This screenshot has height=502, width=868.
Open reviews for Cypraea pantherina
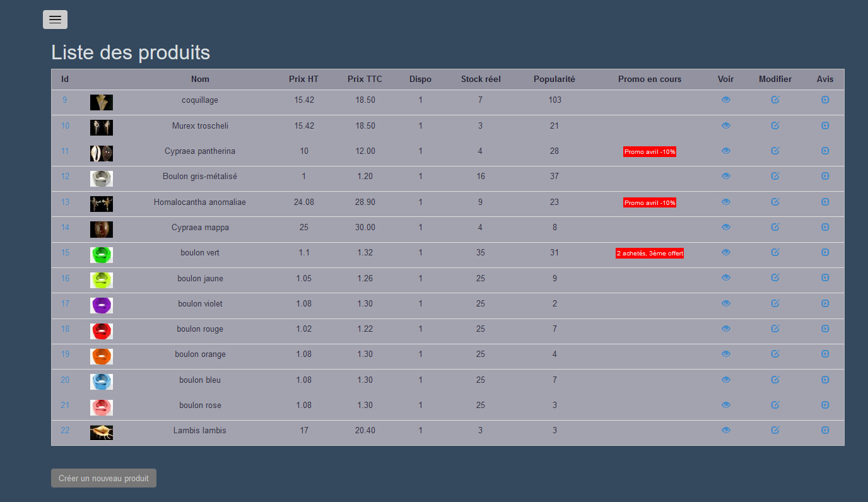coord(825,151)
